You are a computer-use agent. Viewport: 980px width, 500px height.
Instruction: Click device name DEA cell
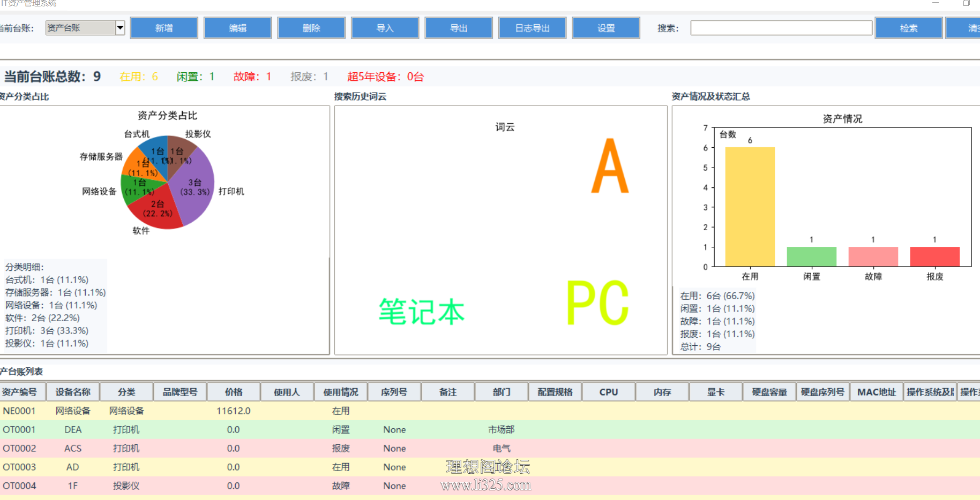73,429
